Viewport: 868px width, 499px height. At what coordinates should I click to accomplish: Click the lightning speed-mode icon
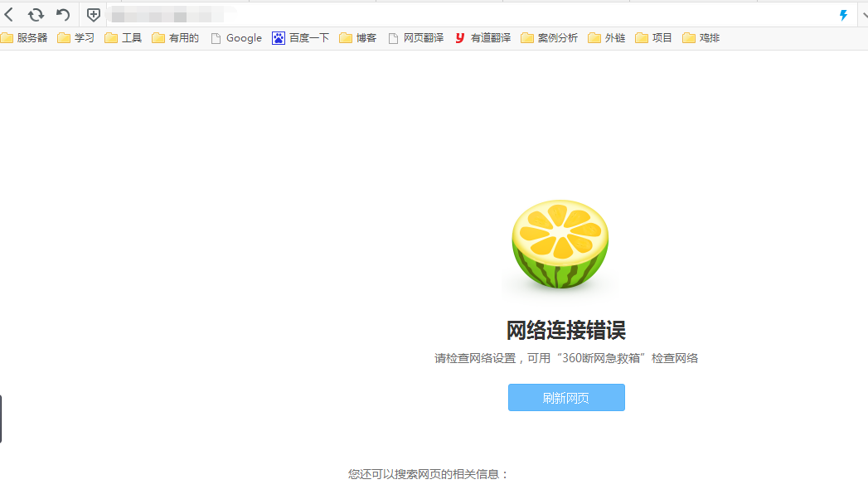[x=843, y=15]
